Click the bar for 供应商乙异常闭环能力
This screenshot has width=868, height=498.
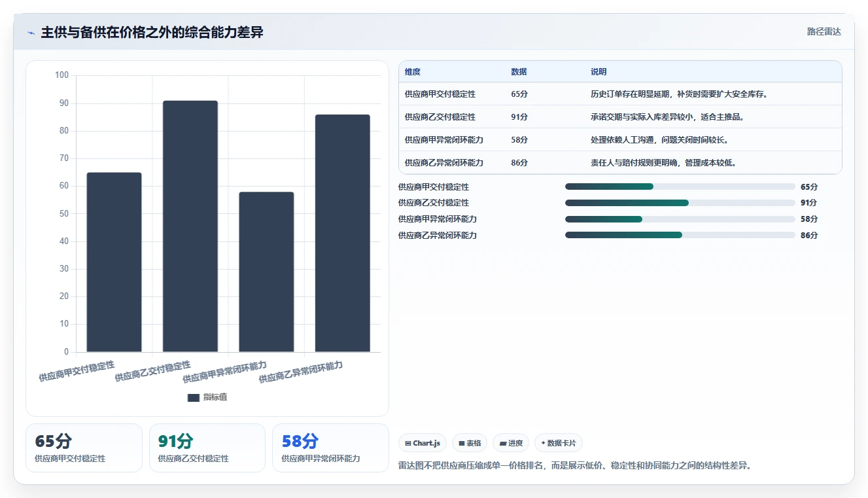(343, 234)
